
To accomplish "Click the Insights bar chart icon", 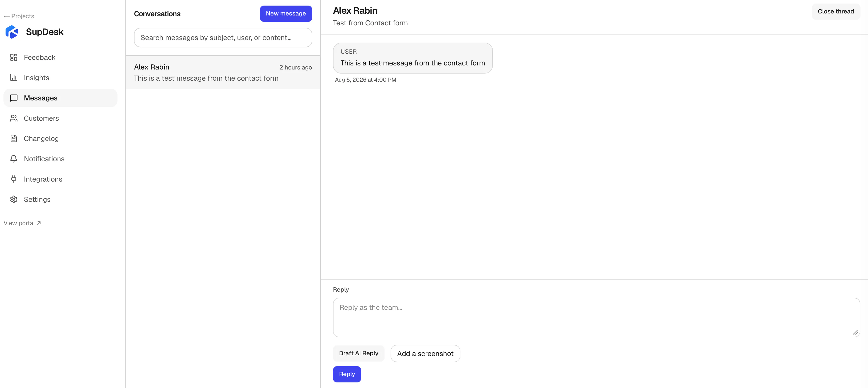I will tap(13, 78).
